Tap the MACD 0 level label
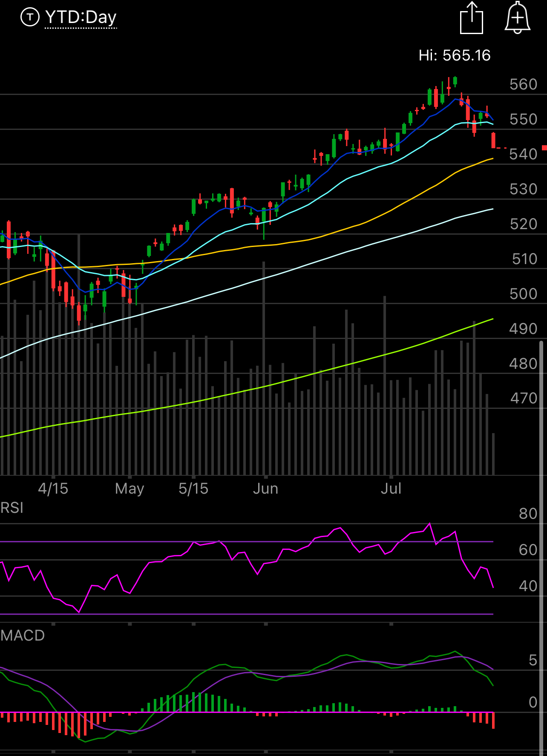This screenshot has height=756, width=547. (533, 702)
